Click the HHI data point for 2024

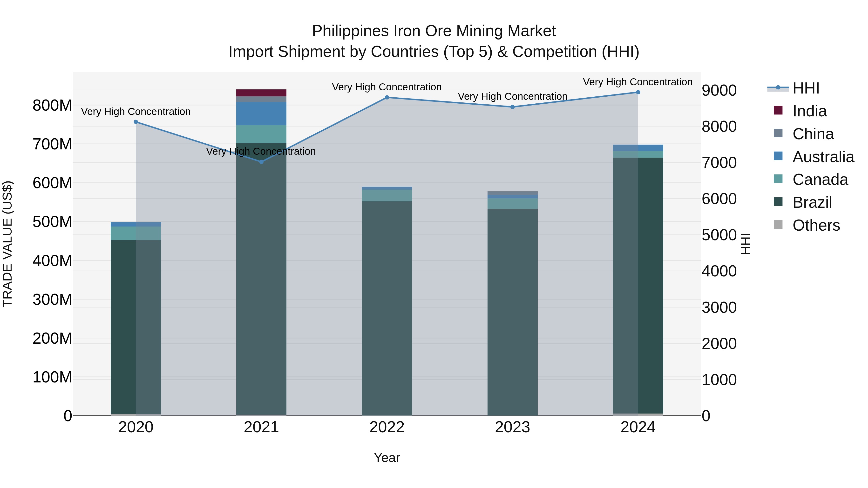638,92
